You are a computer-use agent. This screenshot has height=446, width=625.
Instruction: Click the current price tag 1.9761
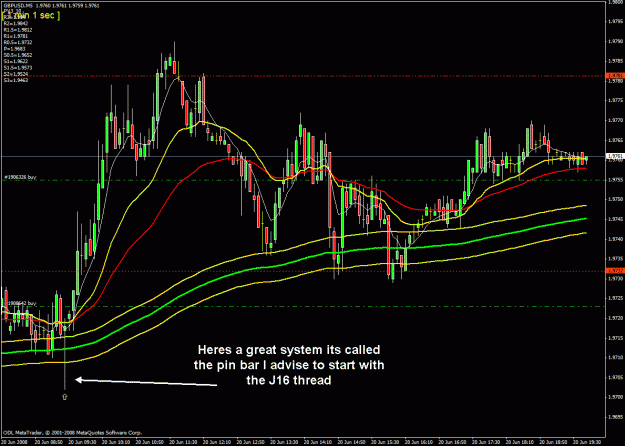pos(615,157)
